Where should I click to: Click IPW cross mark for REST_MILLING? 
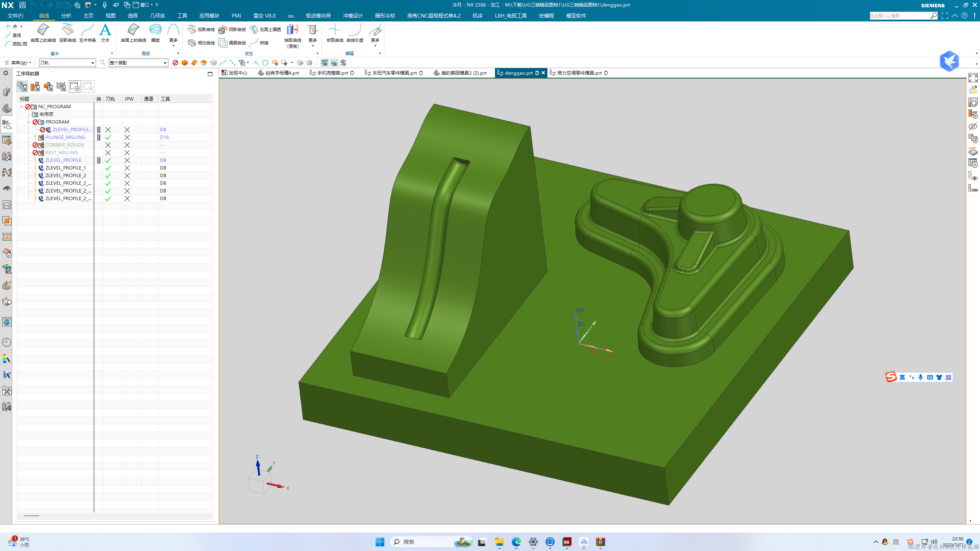coord(127,153)
